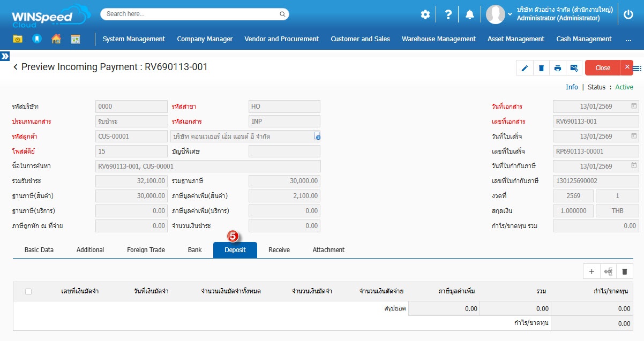
Task: Expand the user profile dropdown arrow
Action: (510, 14)
